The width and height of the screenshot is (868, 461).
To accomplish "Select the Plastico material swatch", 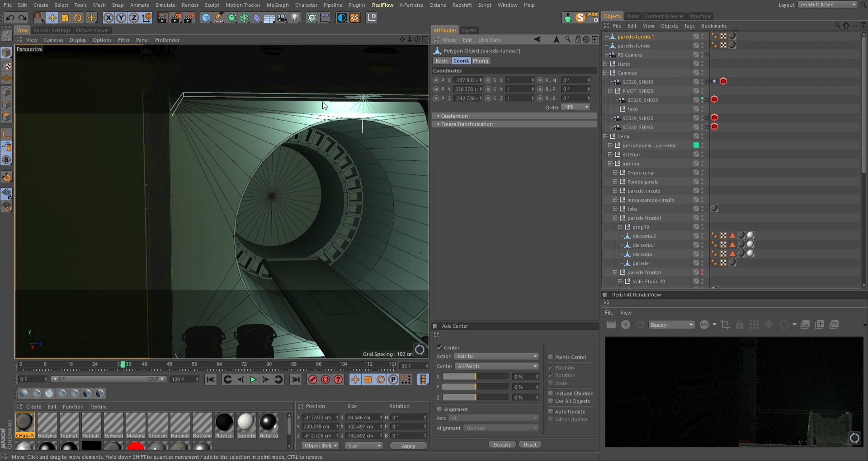I will point(224,425).
